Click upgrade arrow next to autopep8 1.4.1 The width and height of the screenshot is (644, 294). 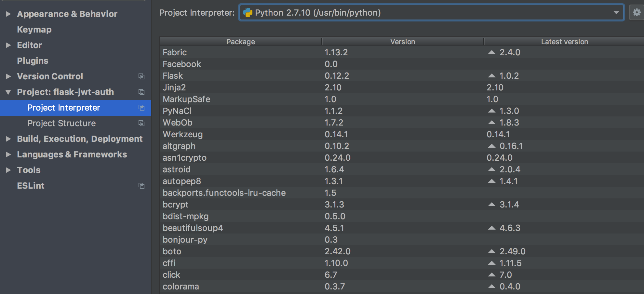(x=492, y=181)
